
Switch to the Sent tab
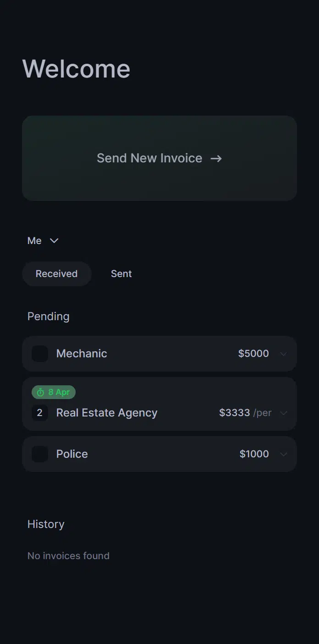[x=121, y=273]
